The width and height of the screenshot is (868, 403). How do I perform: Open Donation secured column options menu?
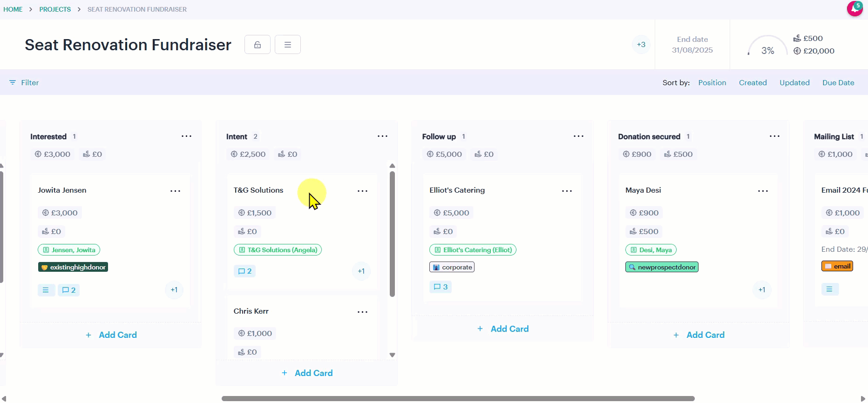(774, 136)
